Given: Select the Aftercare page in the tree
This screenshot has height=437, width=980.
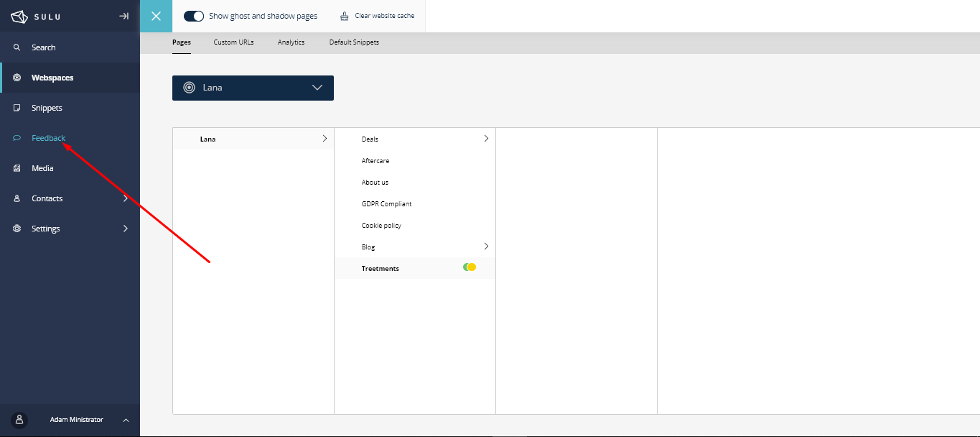Looking at the screenshot, I should click(375, 161).
